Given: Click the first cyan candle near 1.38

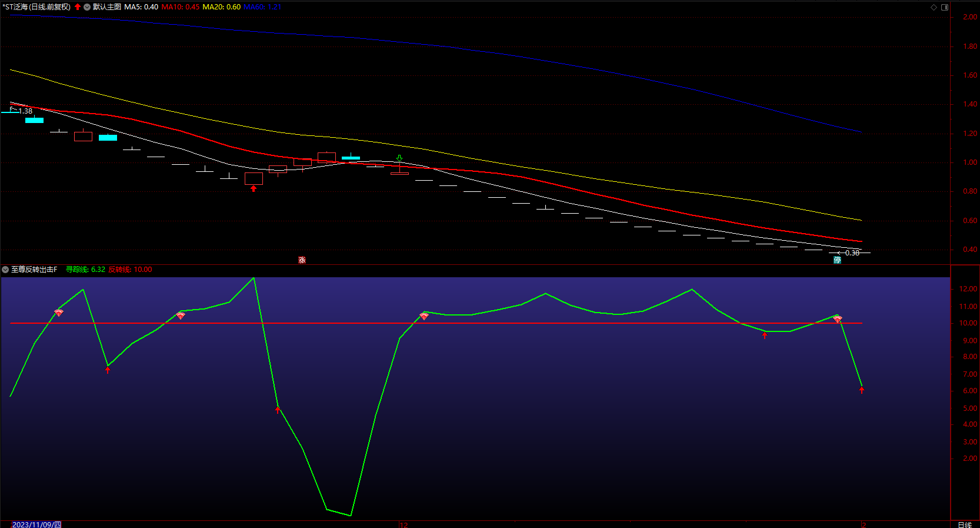Looking at the screenshot, I should (x=34, y=120).
